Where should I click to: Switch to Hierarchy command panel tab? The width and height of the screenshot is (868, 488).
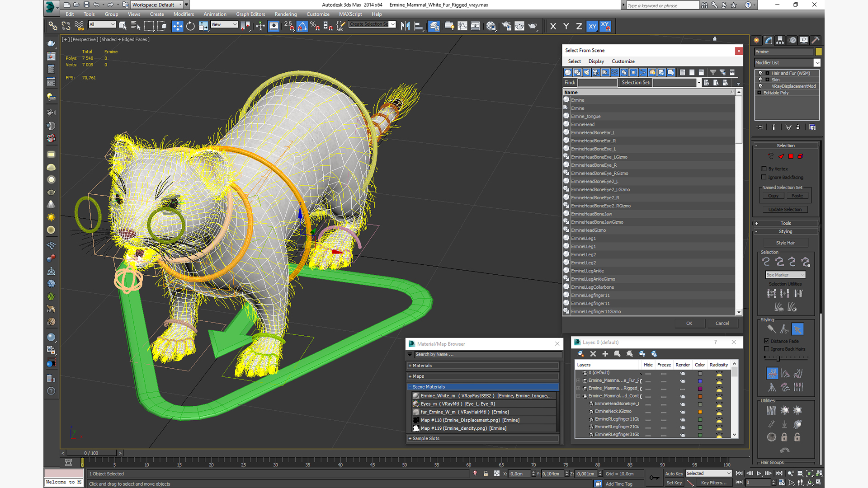780,40
